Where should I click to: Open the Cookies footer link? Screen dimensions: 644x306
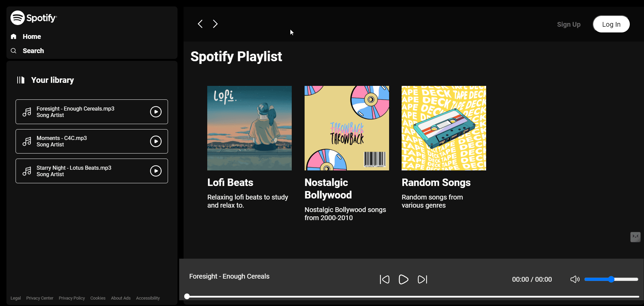98,298
